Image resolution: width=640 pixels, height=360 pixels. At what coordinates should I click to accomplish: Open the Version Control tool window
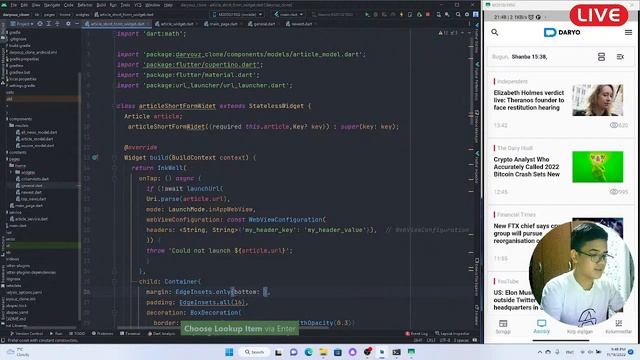point(26,333)
